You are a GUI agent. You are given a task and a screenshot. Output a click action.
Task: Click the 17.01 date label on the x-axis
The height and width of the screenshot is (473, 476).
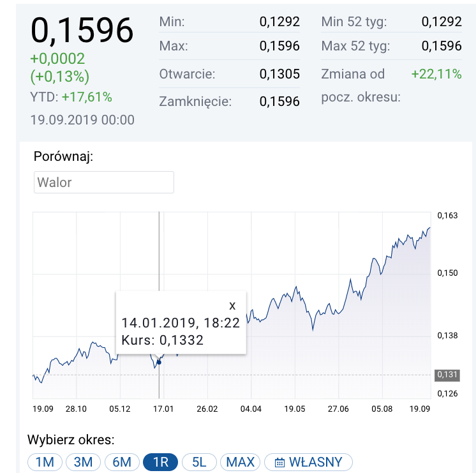[x=163, y=409]
